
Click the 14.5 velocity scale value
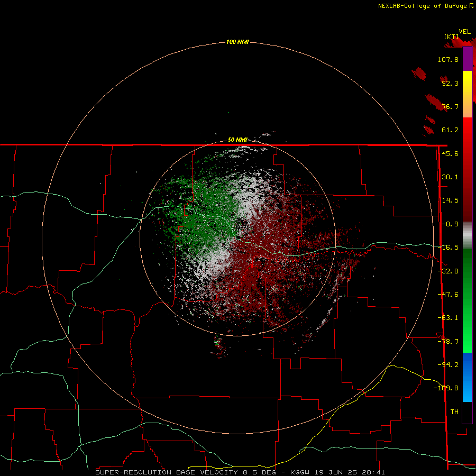tap(450, 200)
